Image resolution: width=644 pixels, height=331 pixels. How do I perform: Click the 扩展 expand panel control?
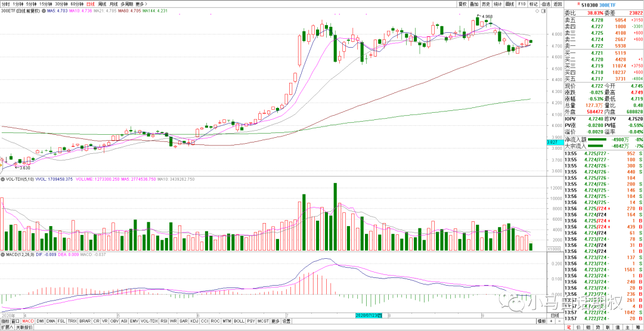tap(7, 327)
